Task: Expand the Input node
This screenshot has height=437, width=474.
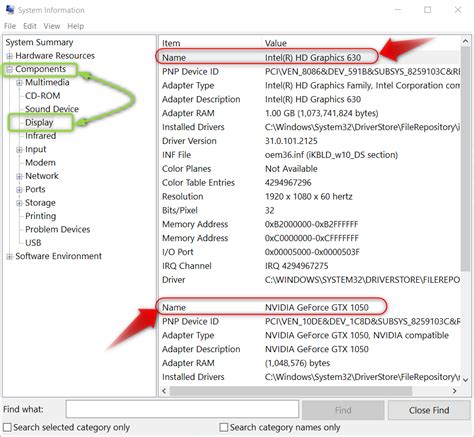Action: pos(19,150)
